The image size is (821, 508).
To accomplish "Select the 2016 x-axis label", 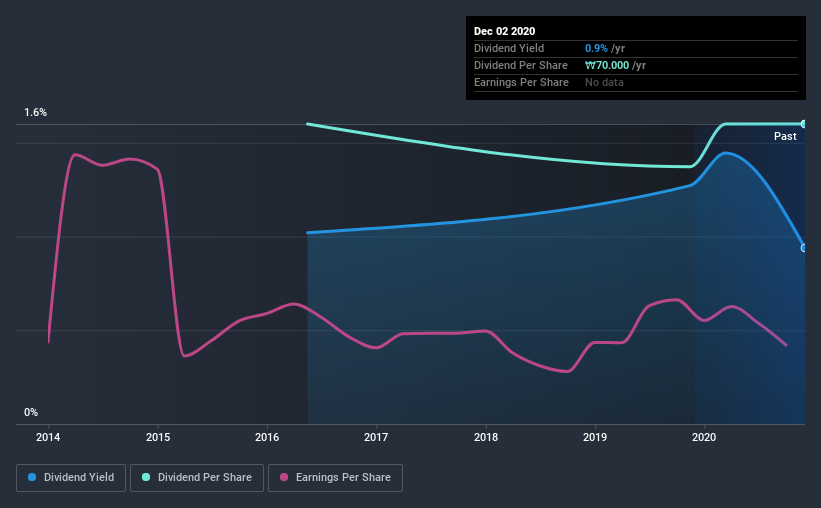I will tap(267, 437).
